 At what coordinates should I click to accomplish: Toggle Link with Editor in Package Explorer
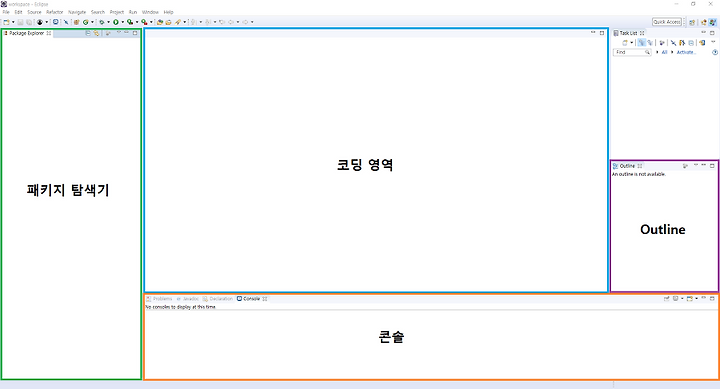(96, 33)
